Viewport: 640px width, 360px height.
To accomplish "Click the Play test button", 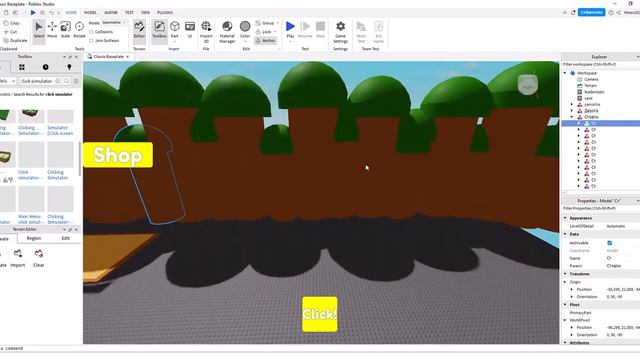I will pyautogui.click(x=290, y=30).
